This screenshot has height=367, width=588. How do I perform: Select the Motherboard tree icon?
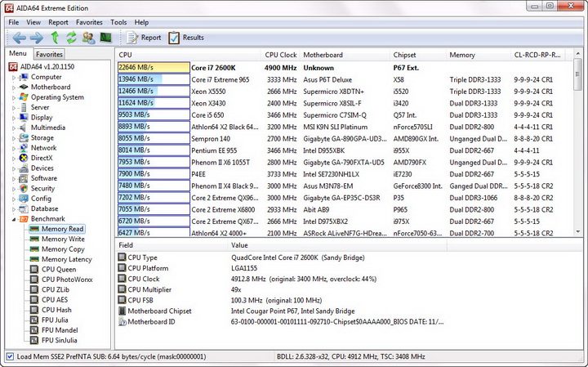click(23, 87)
